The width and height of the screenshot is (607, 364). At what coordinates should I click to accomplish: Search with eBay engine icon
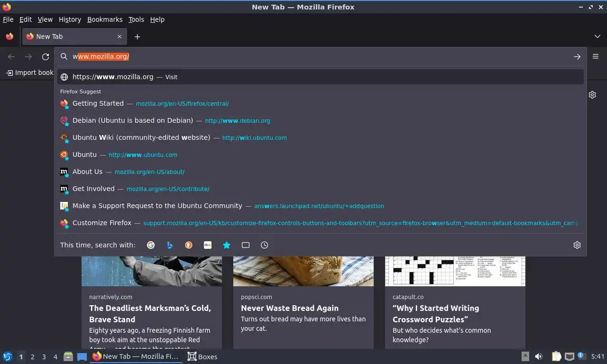(x=208, y=245)
